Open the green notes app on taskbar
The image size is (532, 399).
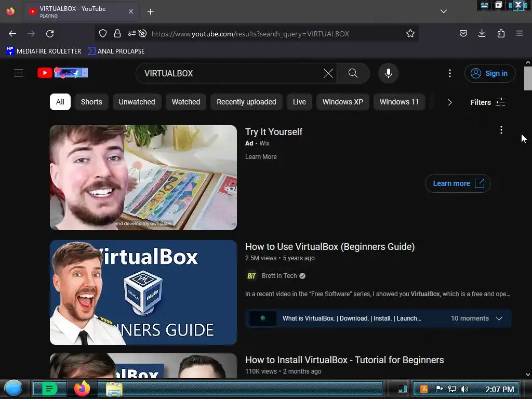point(49,389)
